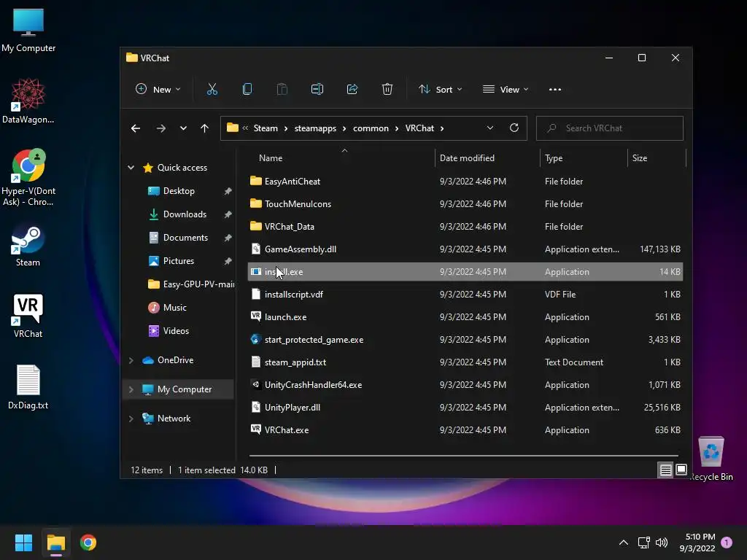Go up one folder level
The image size is (747, 560).
coord(204,128)
